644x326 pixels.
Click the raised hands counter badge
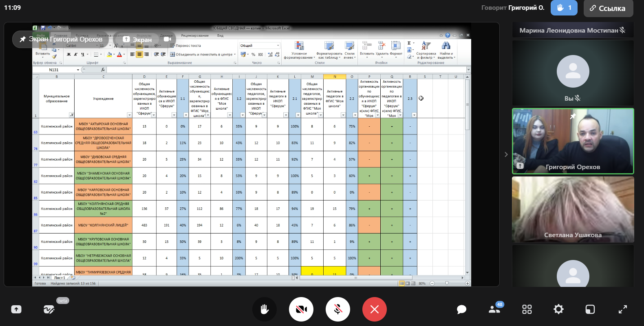[x=564, y=8]
